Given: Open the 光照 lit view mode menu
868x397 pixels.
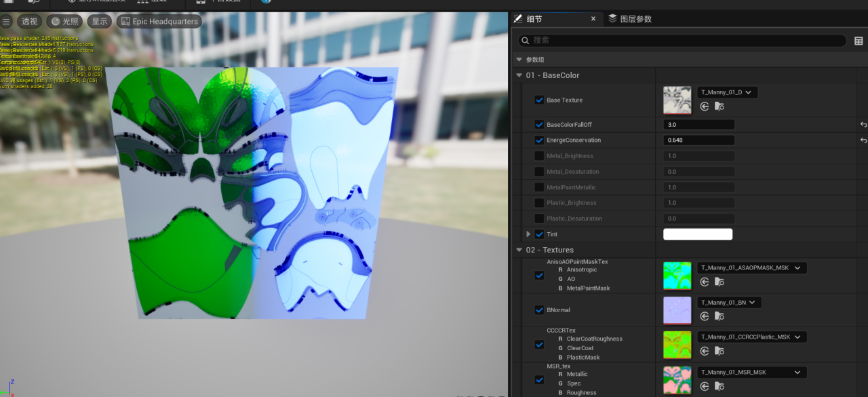Looking at the screenshot, I should (x=65, y=22).
